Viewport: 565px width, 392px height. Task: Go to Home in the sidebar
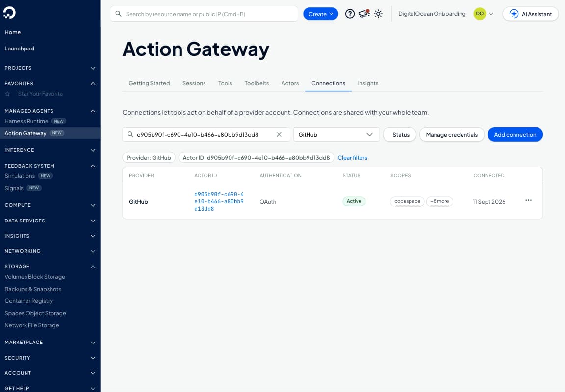[13, 32]
